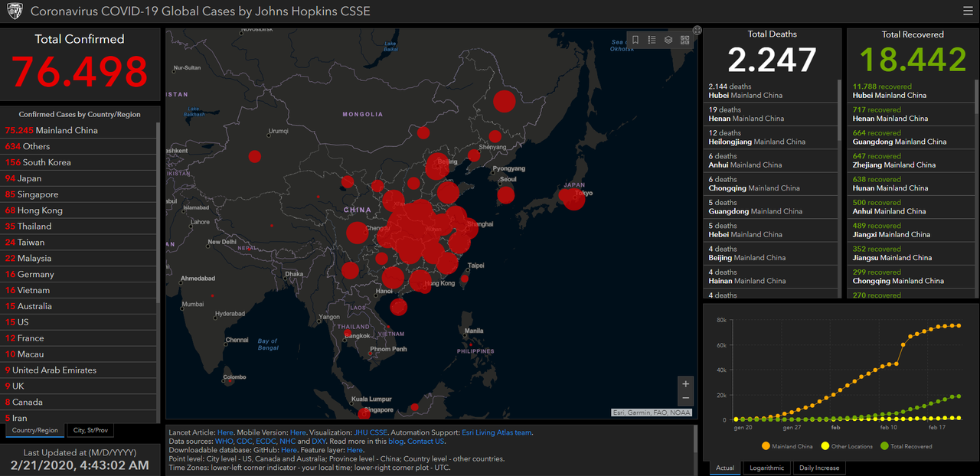Select the Actual chart tab
Image resolution: width=980 pixels, height=476 pixels.
(725, 468)
